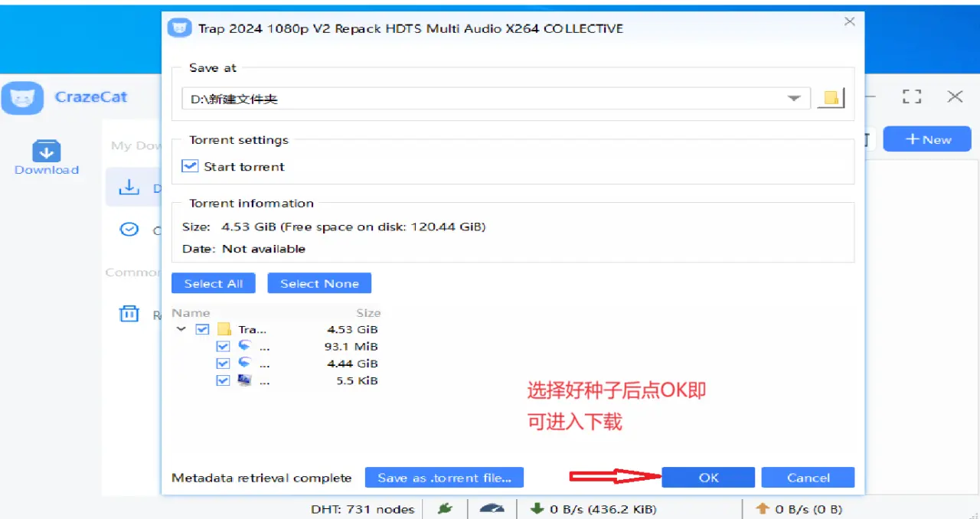Open the speedometer speed limit icon
Image resolution: width=980 pixels, height=519 pixels.
point(492,508)
